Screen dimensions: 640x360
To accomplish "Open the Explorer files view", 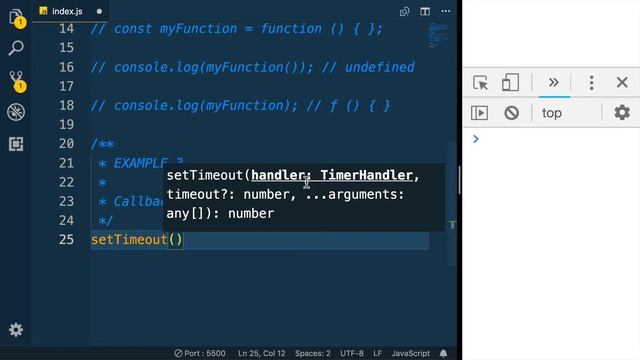I will [x=16, y=17].
